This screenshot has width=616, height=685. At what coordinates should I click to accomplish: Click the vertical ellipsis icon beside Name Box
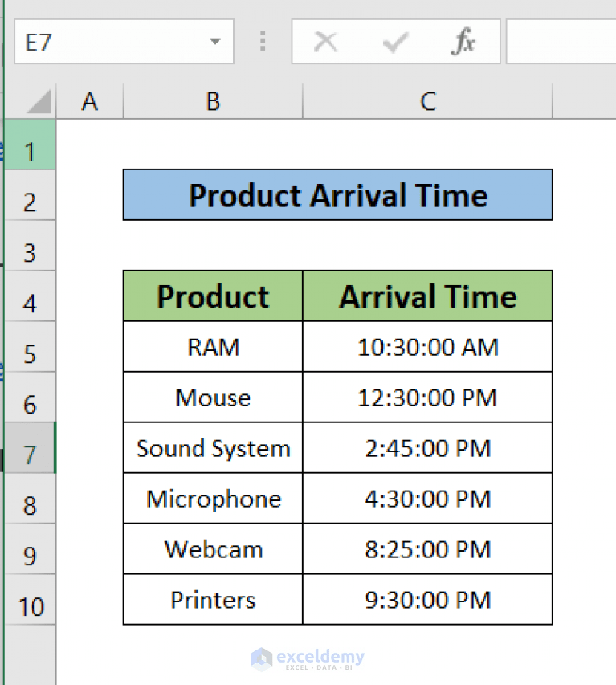click(263, 43)
